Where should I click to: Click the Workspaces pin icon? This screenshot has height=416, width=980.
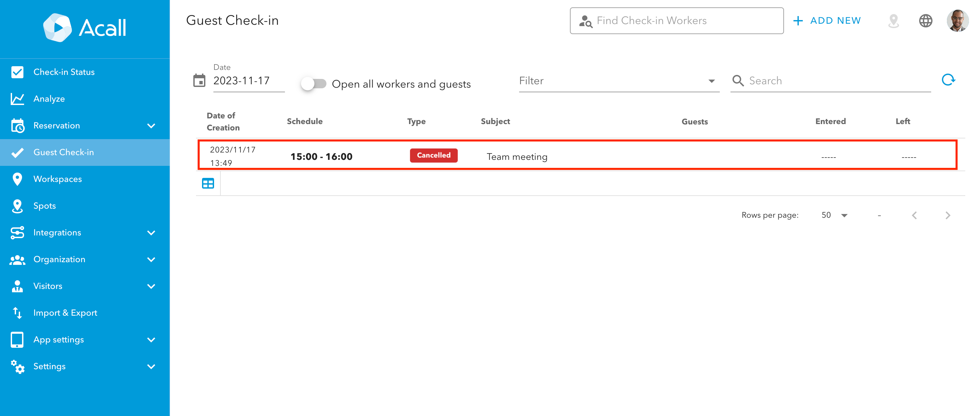[17, 179]
